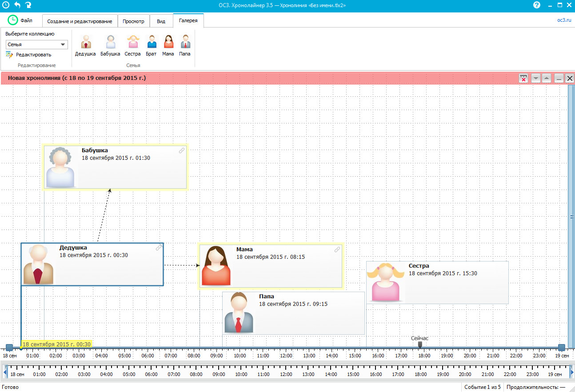Image resolution: width=575 pixels, height=392 pixels.
Task: Move timeline up with the up arrow button
Action: [547, 78]
